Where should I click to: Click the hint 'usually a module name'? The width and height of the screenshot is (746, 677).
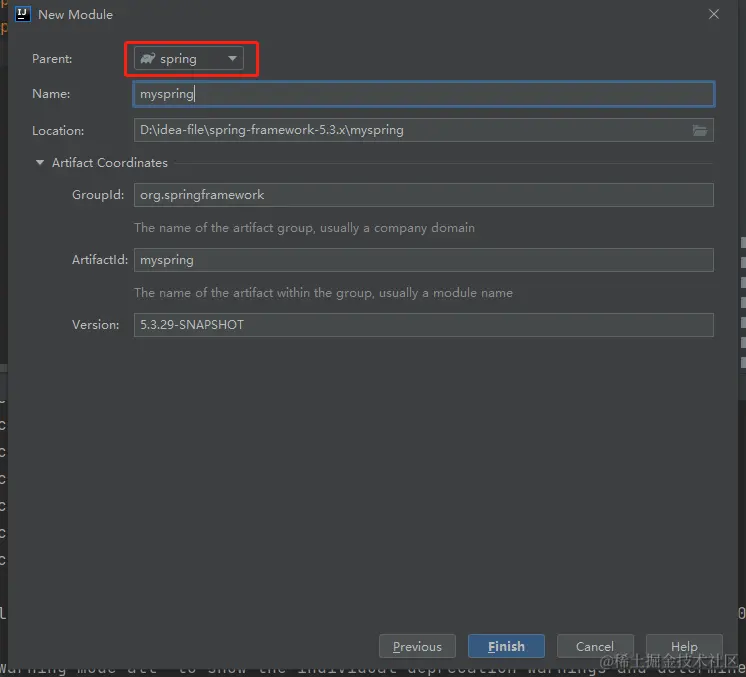(x=445, y=293)
